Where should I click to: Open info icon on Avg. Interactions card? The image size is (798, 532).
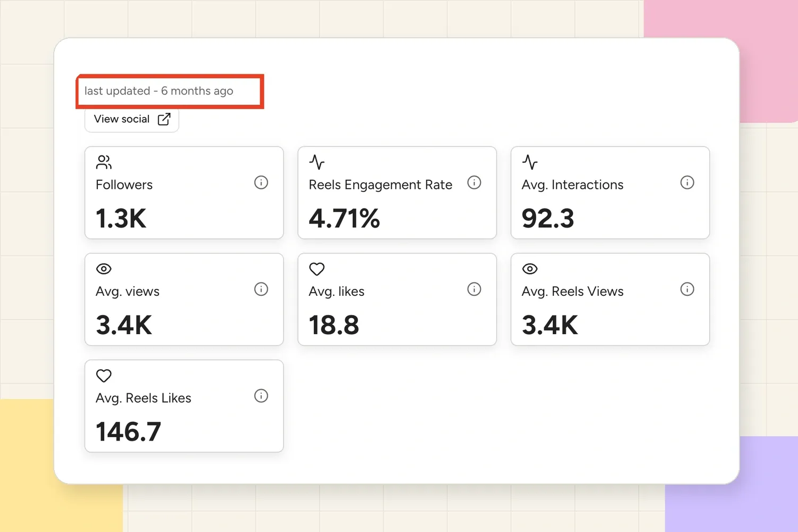pyautogui.click(x=687, y=182)
